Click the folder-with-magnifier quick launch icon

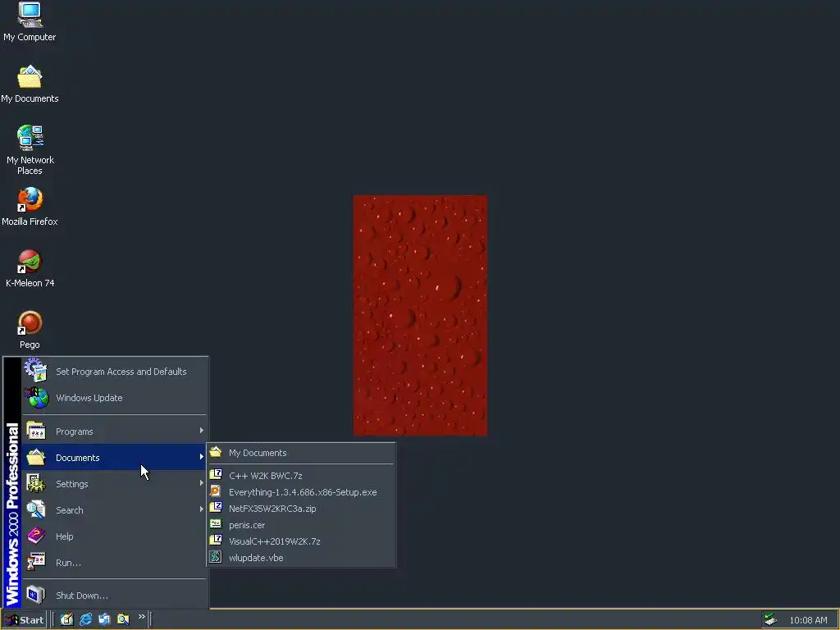click(x=123, y=619)
